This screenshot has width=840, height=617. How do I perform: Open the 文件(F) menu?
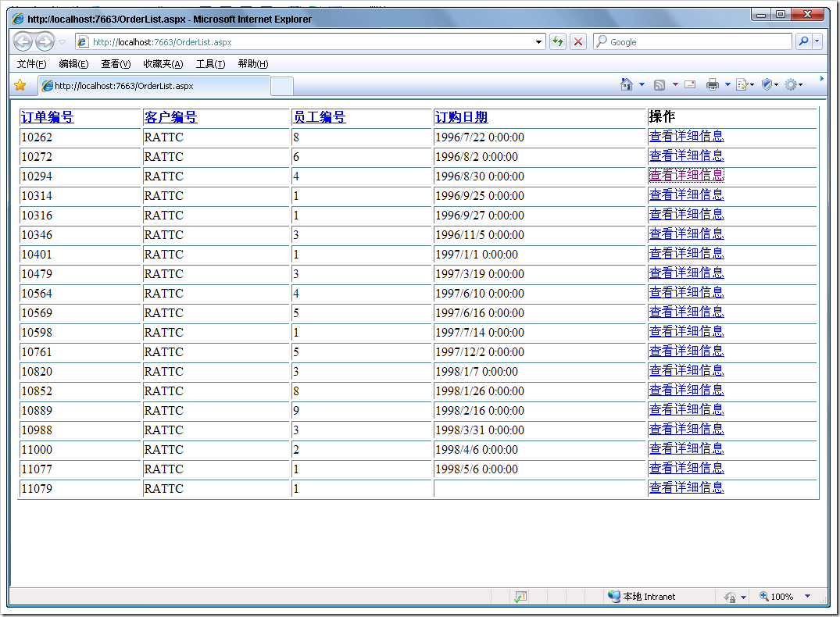coord(31,64)
